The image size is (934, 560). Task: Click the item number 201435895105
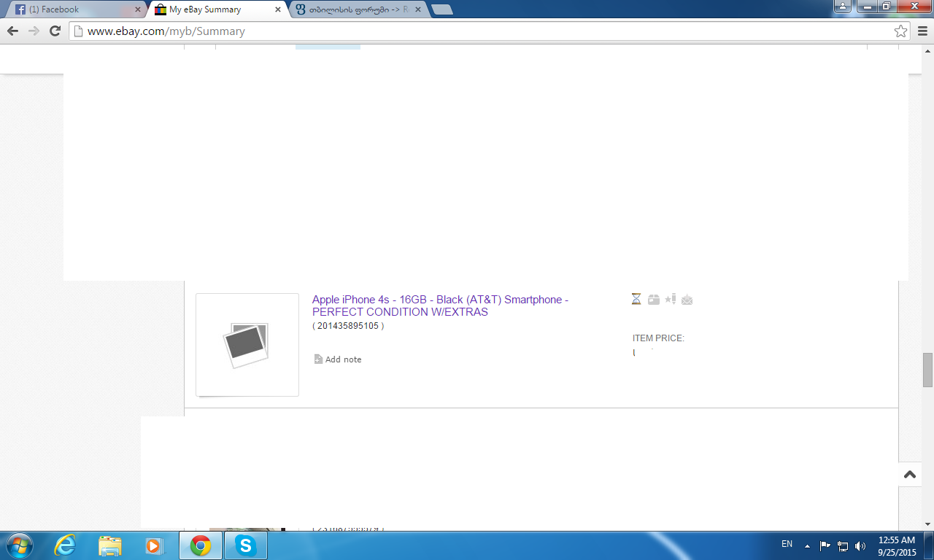[348, 326]
